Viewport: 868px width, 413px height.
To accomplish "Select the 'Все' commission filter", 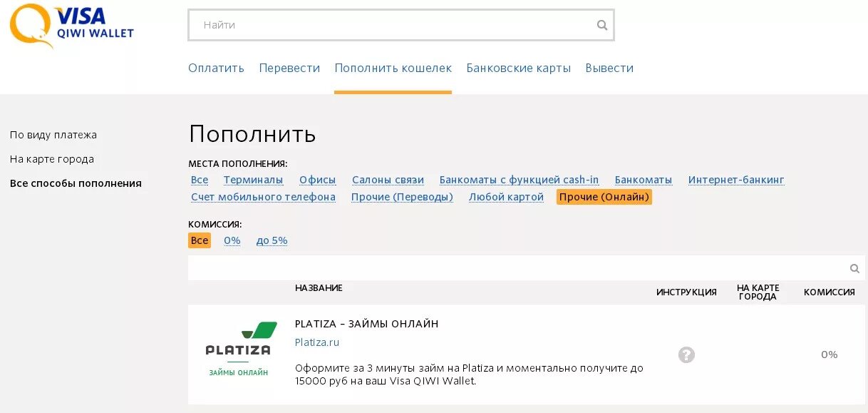I will coord(200,240).
